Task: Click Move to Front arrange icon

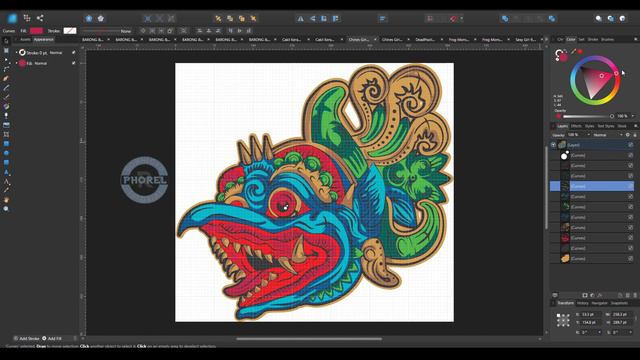Action: tap(253, 18)
